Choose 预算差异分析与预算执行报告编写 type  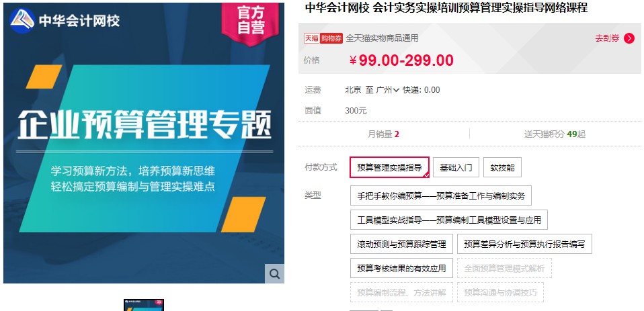pyautogui.click(x=524, y=244)
